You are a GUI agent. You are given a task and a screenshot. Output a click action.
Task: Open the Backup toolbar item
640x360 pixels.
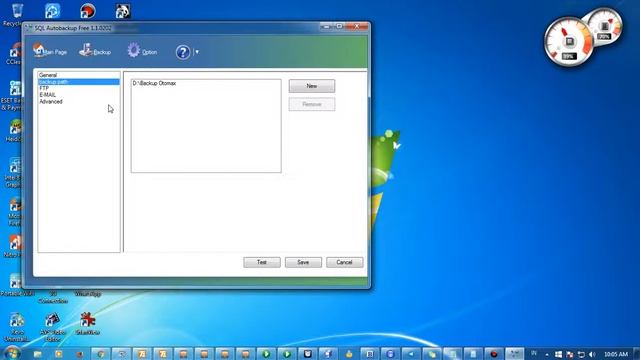point(95,51)
